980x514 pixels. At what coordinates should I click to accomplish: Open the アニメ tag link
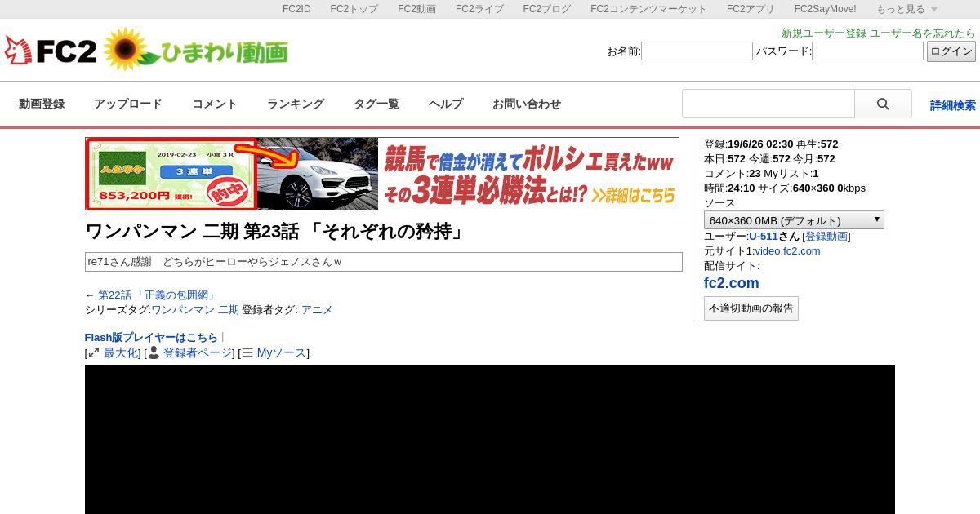point(317,310)
